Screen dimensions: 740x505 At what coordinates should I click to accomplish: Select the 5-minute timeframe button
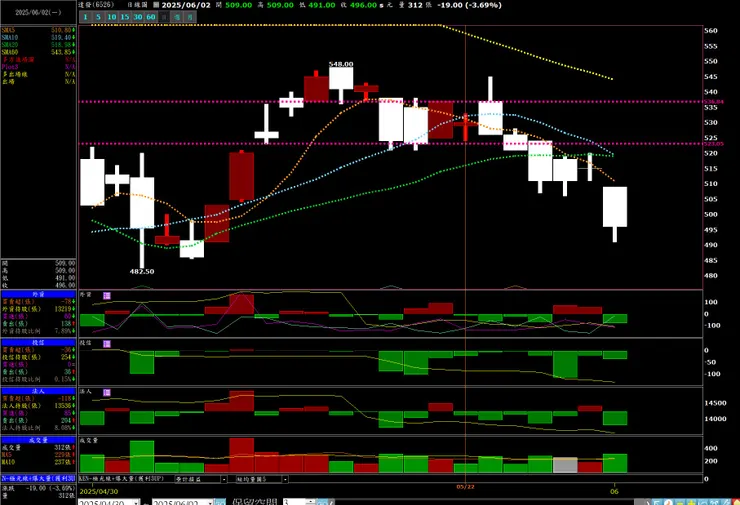point(98,17)
